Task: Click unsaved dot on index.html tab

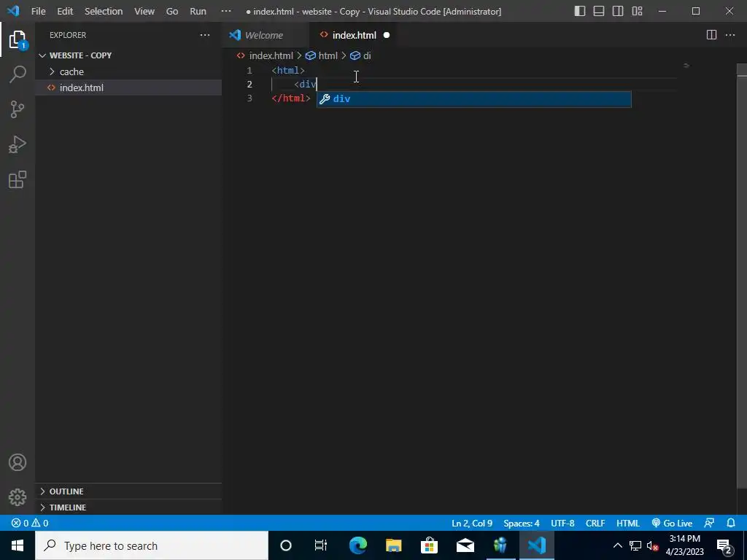Action: pos(387,35)
